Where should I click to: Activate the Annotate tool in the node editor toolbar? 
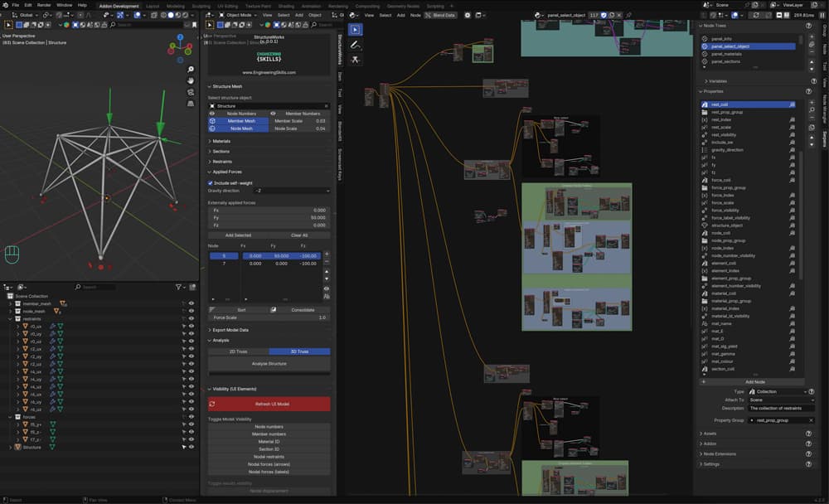tap(354, 45)
